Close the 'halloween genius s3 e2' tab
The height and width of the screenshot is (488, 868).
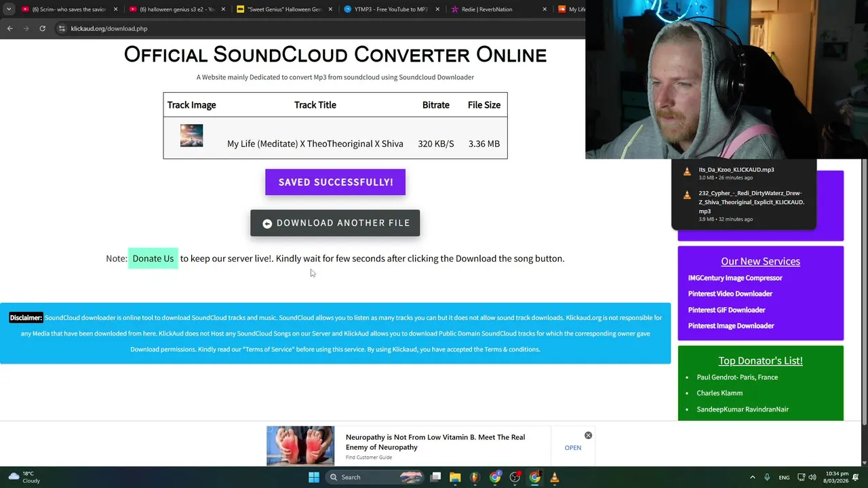[x=223, y=9]
